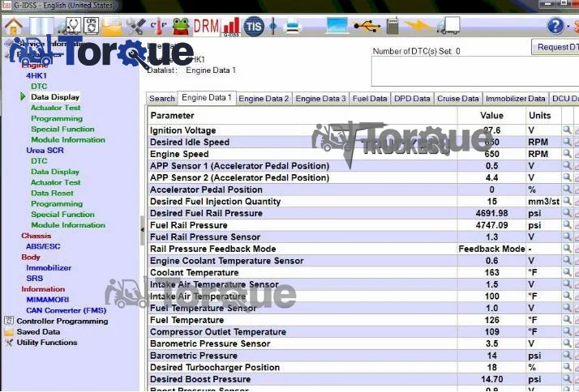Click the green frog icon
This screenshot has width=579, height=392.
coord(181,27)
